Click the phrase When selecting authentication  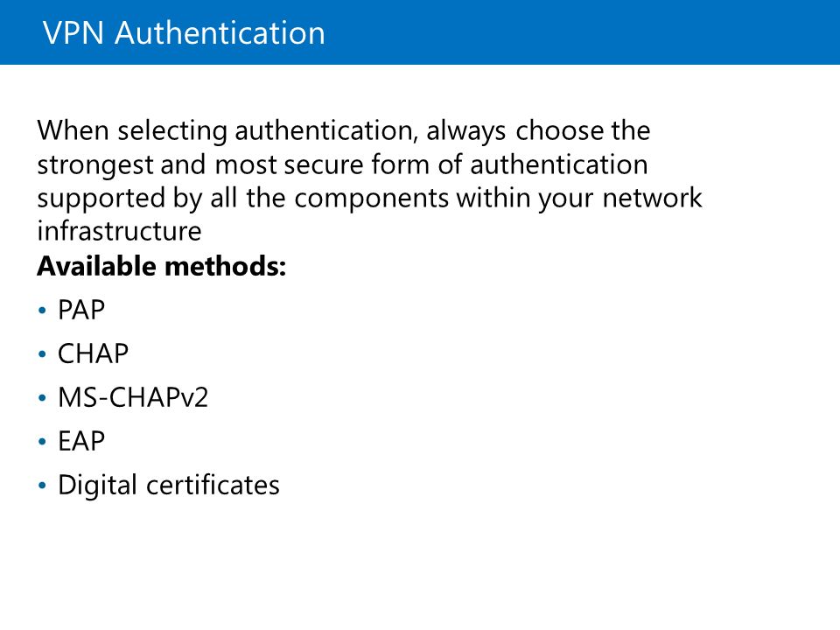(x=227, y=132)
